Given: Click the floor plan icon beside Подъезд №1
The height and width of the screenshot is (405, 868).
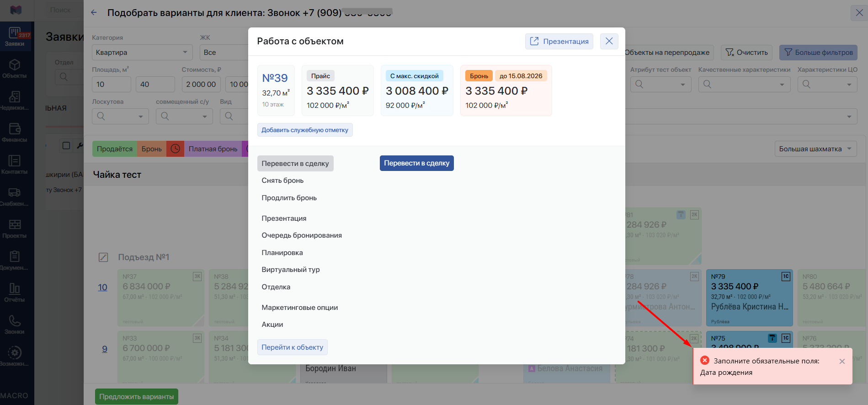Looking at the screenshot, I should click(103, 257).
